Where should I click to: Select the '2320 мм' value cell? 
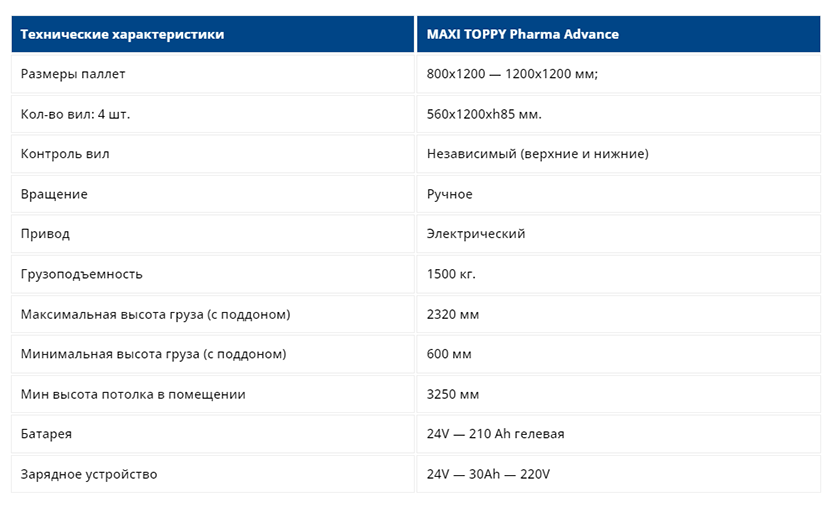click(x=619, y=314)
